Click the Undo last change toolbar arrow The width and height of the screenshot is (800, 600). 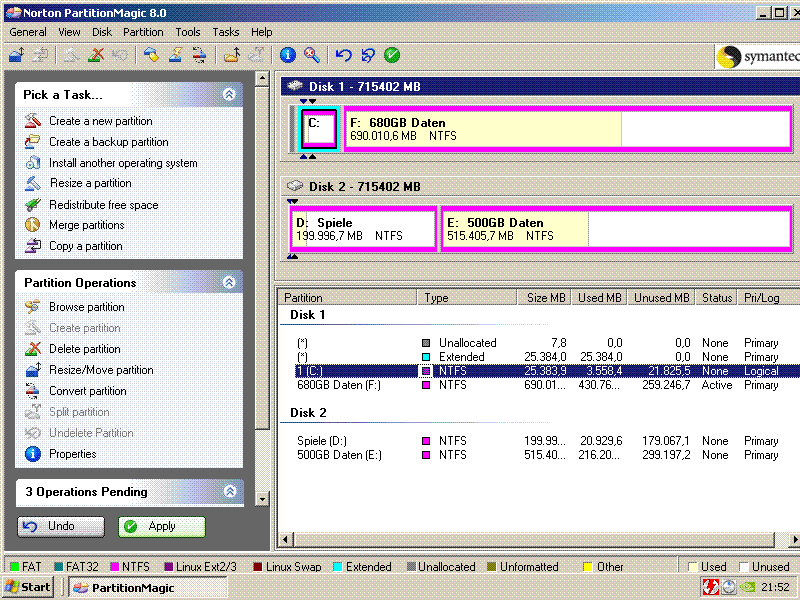click(344, 55)
